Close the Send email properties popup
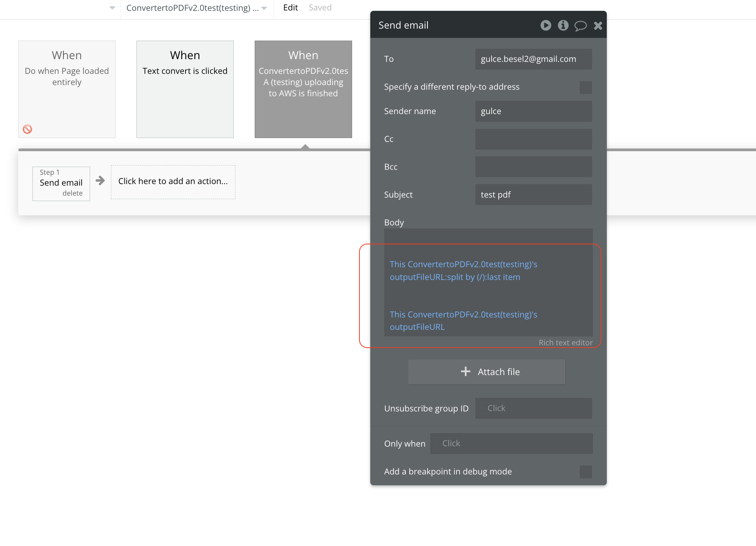Viewport: 756px width, 546px height. [598, 25]
